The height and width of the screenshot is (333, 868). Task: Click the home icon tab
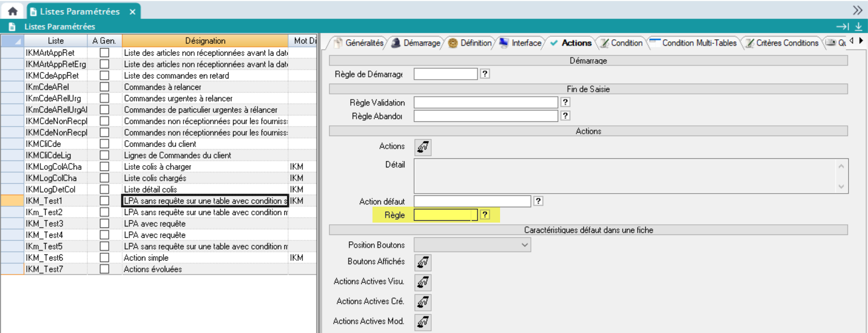tap(12, 11)
